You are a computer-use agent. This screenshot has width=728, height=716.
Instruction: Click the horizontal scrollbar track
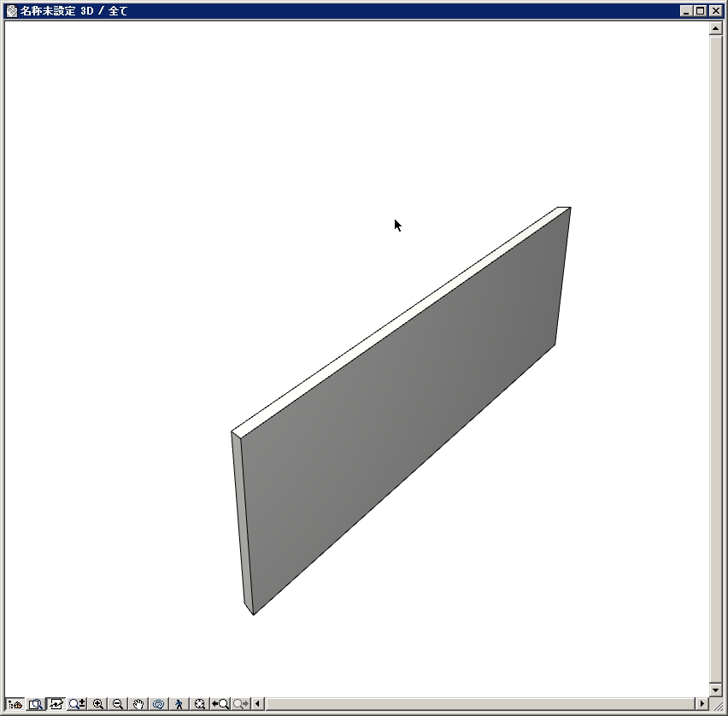(479, 704)
